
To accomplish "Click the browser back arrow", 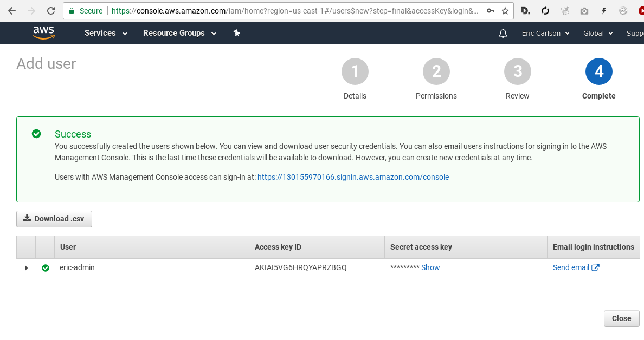I will tap(12, 11).
